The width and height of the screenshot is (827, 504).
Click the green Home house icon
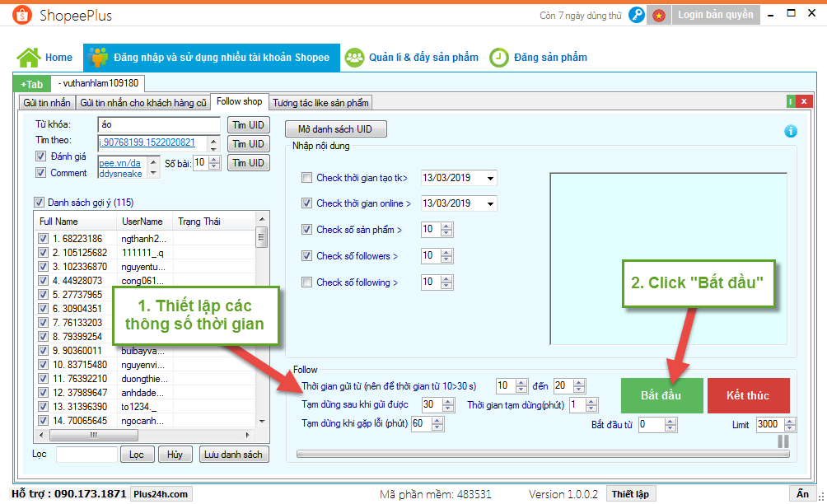pos(29,58)
